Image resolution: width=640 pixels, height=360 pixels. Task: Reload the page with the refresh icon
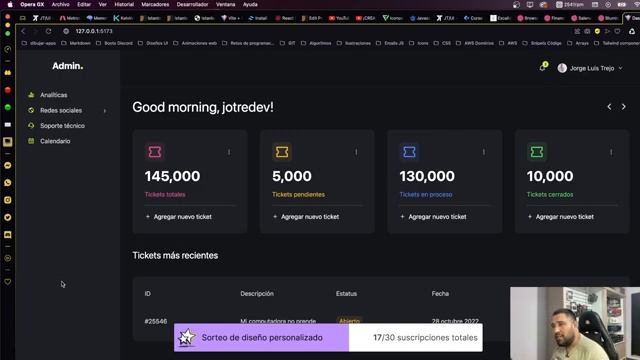coord(48,31)
